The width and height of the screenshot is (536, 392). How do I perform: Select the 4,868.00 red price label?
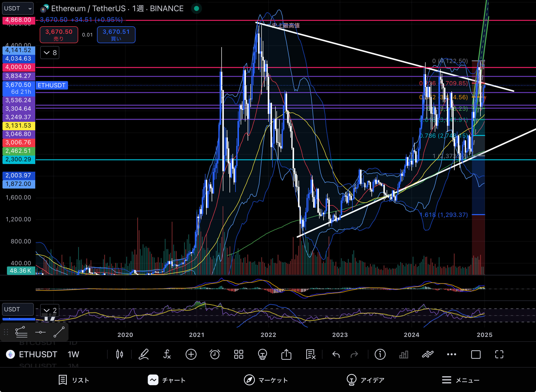[19, 20]
